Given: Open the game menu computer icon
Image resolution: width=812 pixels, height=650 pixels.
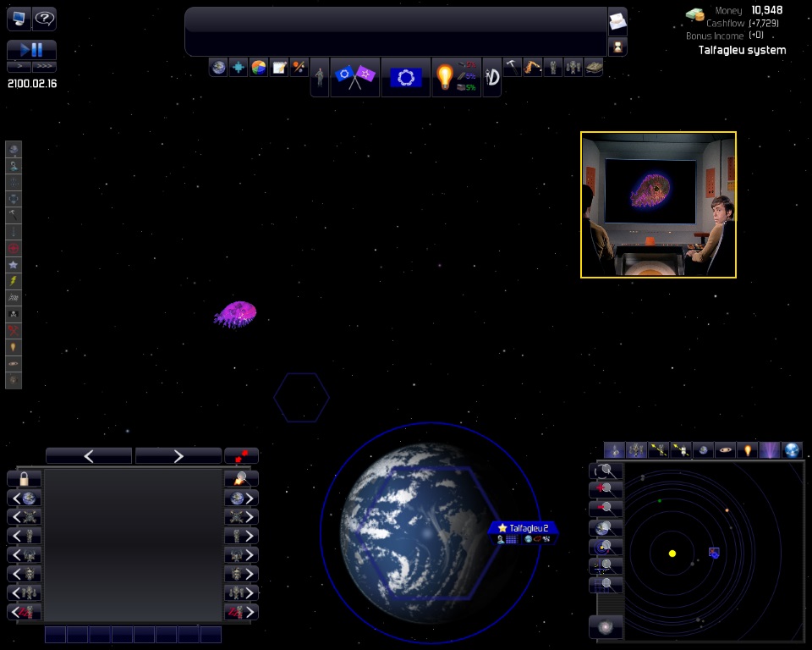Looking at the screenshot, I should (19, 19).
